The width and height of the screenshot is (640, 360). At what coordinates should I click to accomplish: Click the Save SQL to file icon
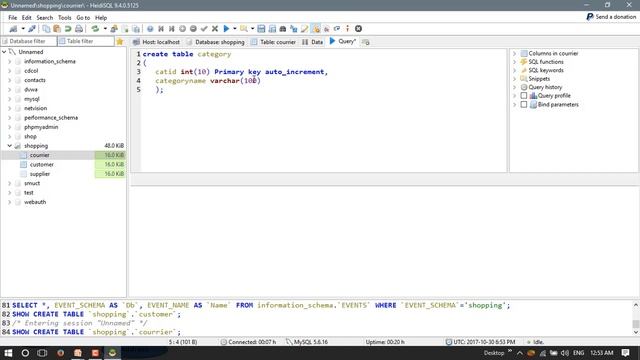click(261, 29)
